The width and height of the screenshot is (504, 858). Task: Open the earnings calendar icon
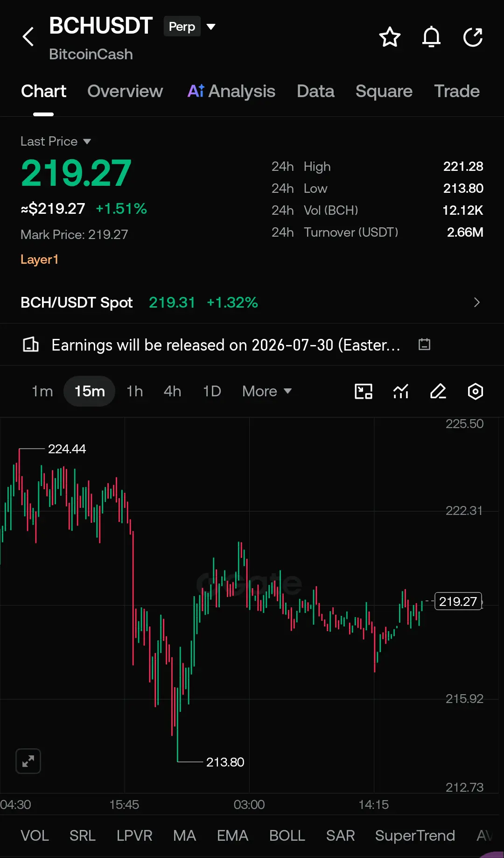[x=424, y=345]
